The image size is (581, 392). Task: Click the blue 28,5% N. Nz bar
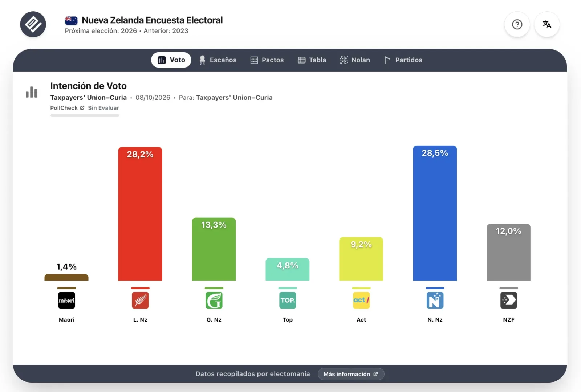(x=435, y=213)
